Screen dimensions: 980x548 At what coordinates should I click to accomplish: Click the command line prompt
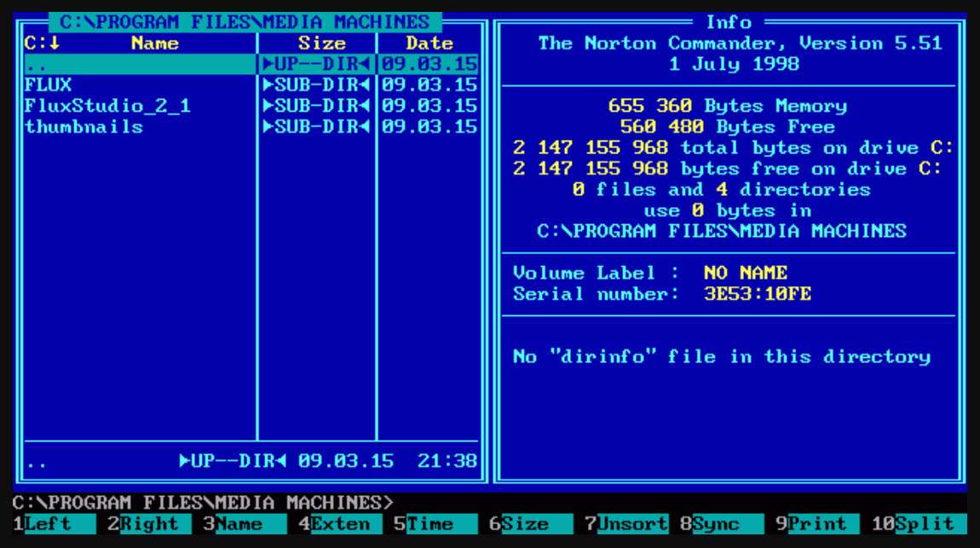[x=203, y=502]
